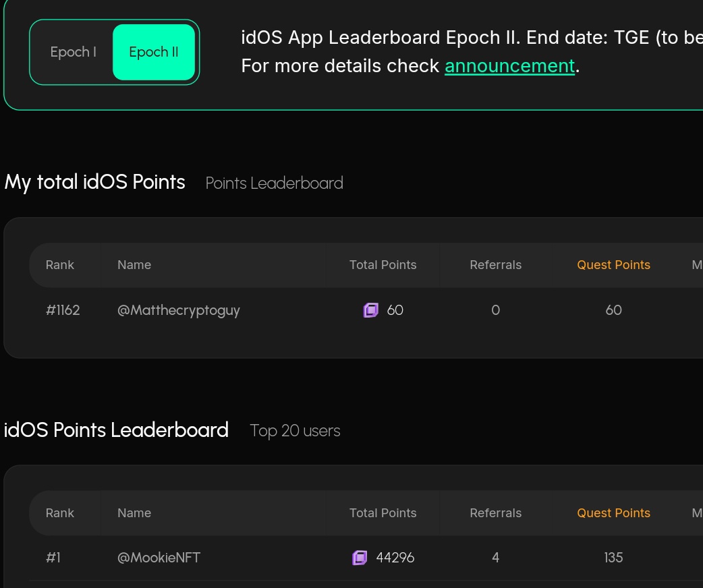Click the @MookieNFT username
703x588 pixels.
[x=159, y=558]
